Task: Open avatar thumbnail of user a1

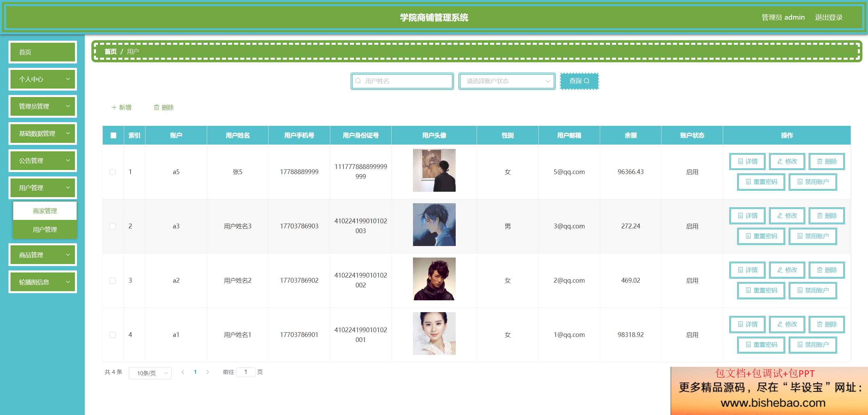Action: tap(434, 334)
